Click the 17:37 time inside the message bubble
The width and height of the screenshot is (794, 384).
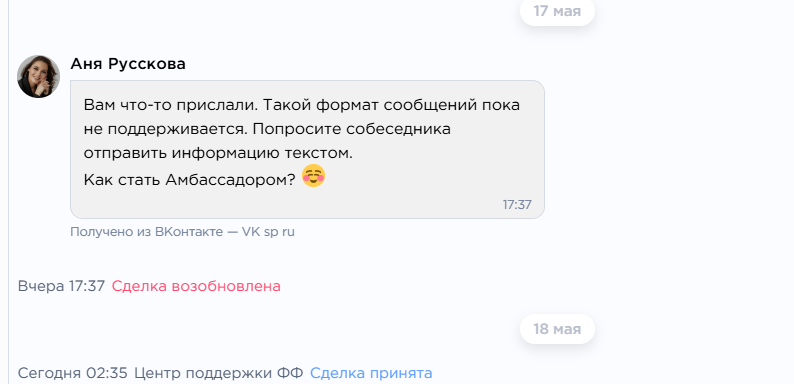pos(517,205)
